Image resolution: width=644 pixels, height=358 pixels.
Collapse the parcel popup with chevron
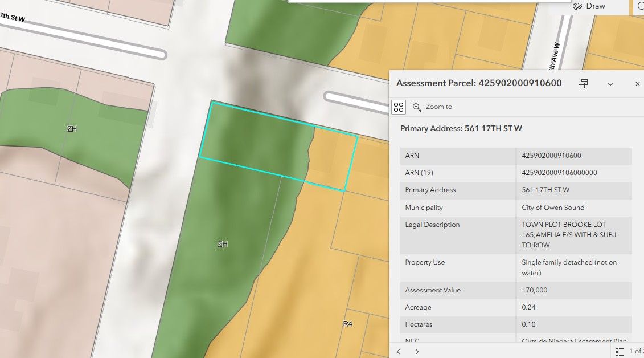(610, 84)
